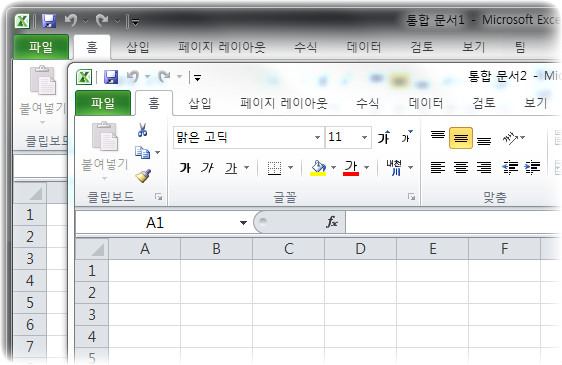
Task: Switch to 데이터 tab in 통합 문서2
Action: tap(426, 103)
